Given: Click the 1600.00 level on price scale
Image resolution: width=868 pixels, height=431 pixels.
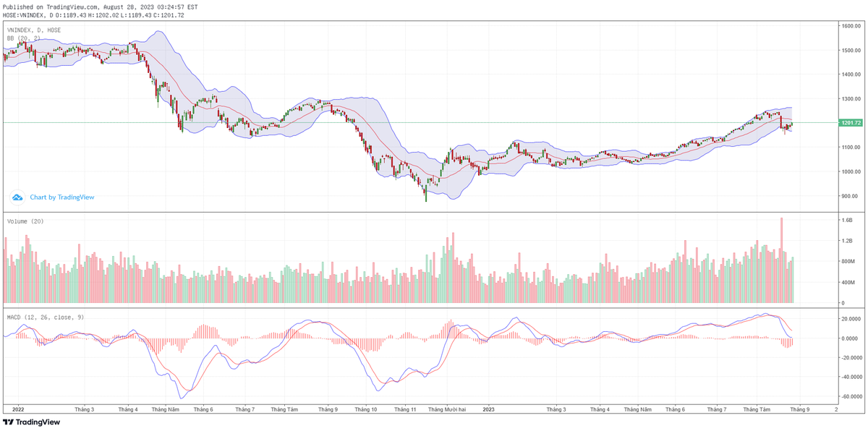Looking at the screenshot, I should pos(850,26).
